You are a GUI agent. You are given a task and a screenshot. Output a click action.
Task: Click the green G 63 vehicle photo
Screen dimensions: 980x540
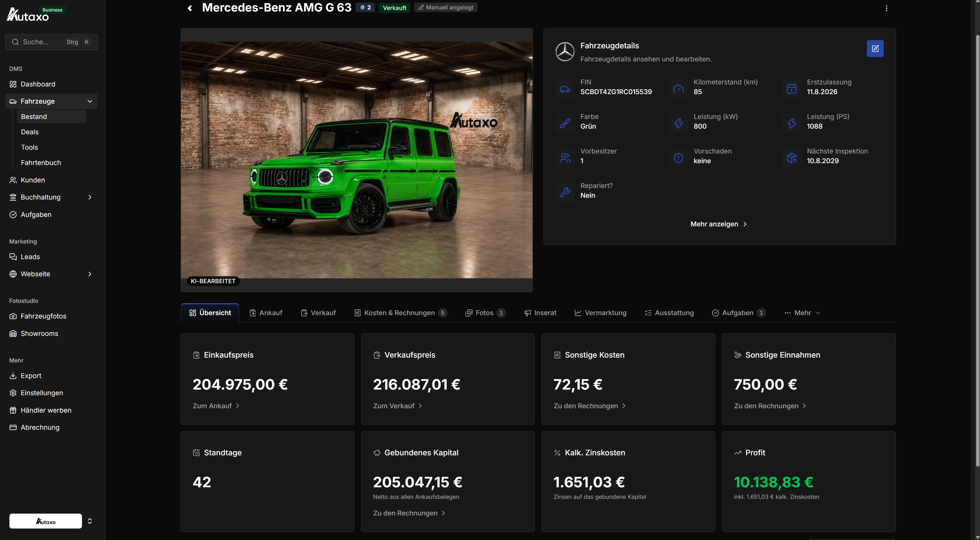pos(356,160)
